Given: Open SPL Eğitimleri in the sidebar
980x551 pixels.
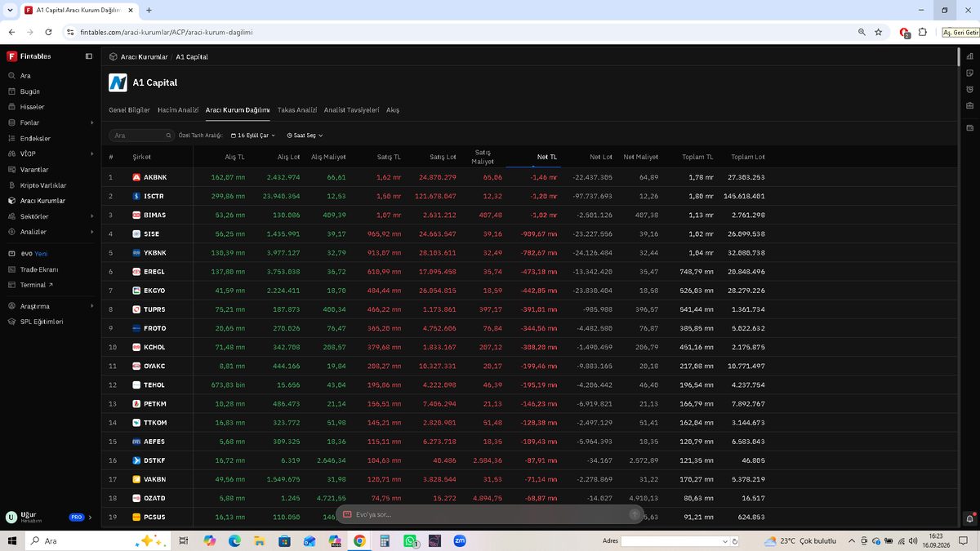Looking at the screenshot, I should point(42,322).
